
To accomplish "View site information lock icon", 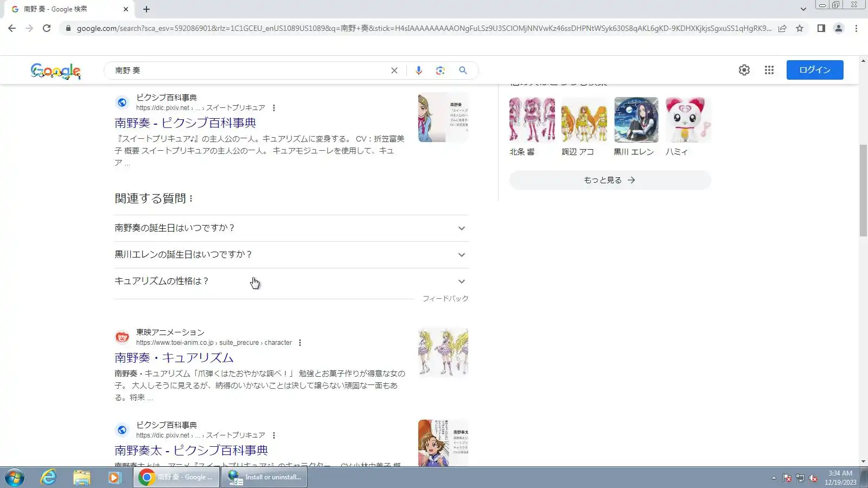I will [x=68, y=28].
